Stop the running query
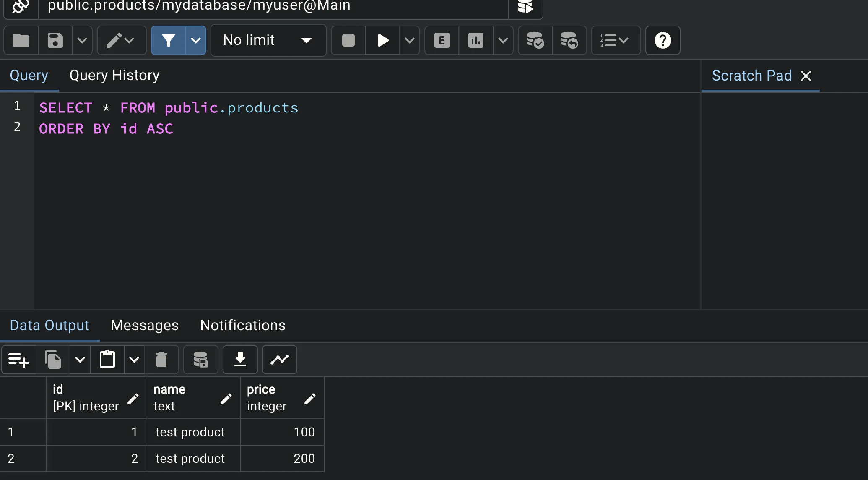The image size is (868, 480). [348, 40]
